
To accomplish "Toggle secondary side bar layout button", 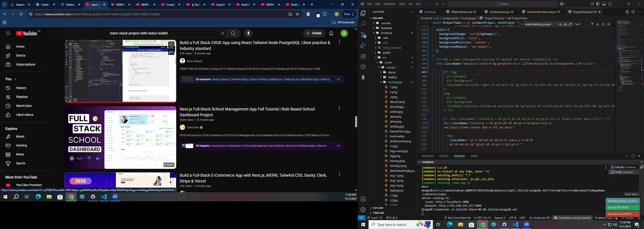I will coord(610,4).
